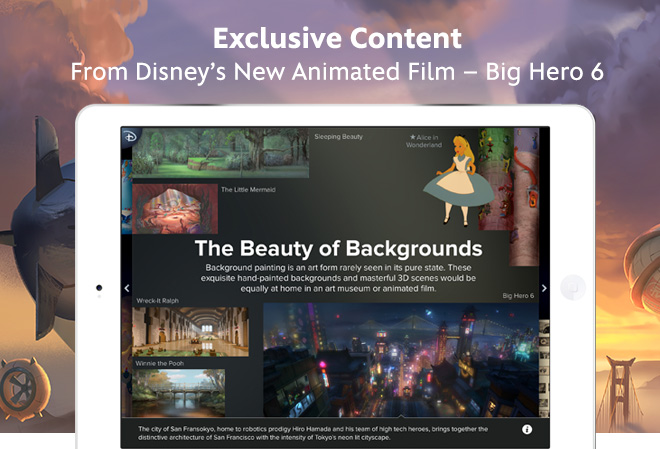Select The Little Mermaid label
This screenshot has height=449, width=660.
click(x=248, y=189)
